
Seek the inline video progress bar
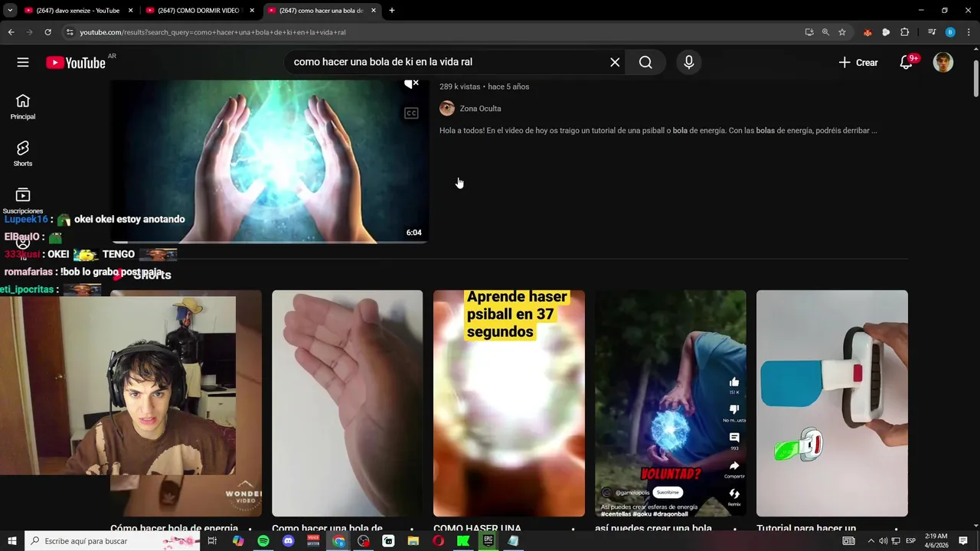click(269, 242)
